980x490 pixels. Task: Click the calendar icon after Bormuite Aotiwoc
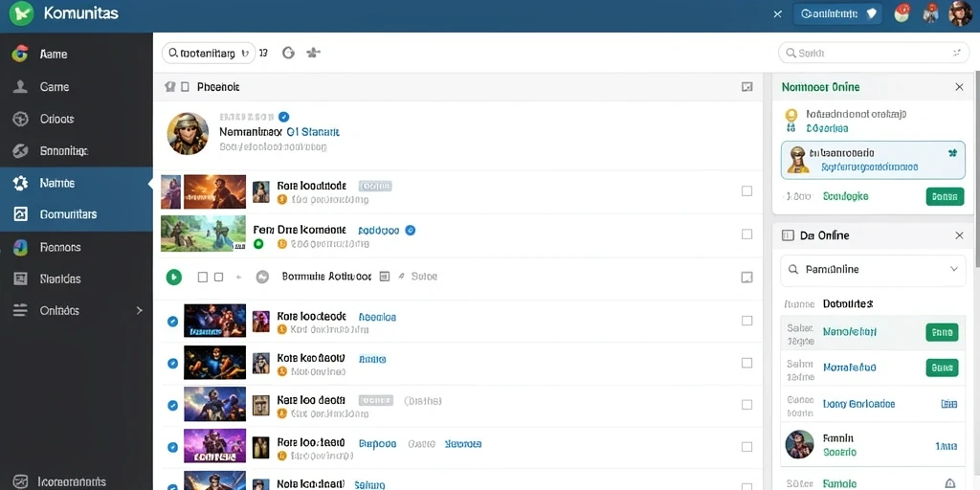tap(385, 277)
